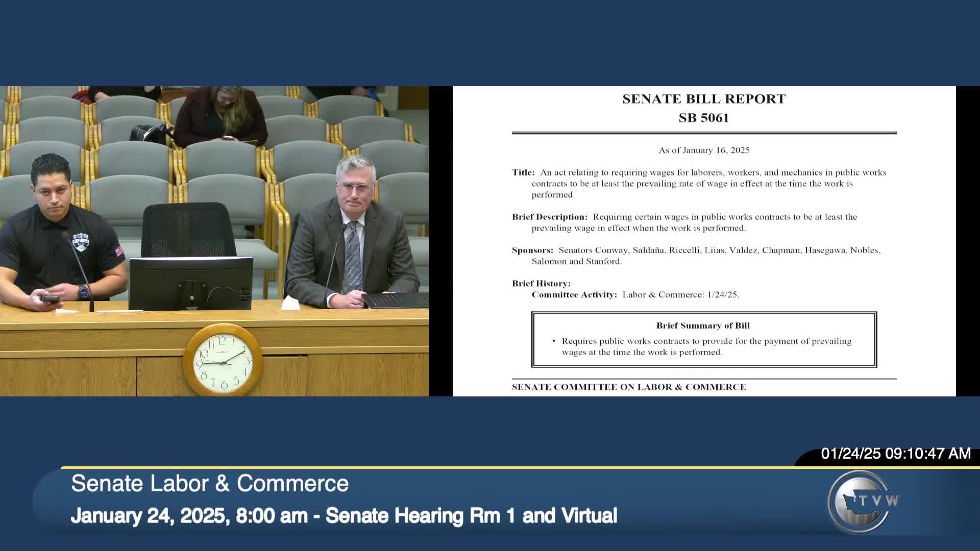Click the SENATE BILL REPORT heading

pyautogui.click(x=703, y=99)
